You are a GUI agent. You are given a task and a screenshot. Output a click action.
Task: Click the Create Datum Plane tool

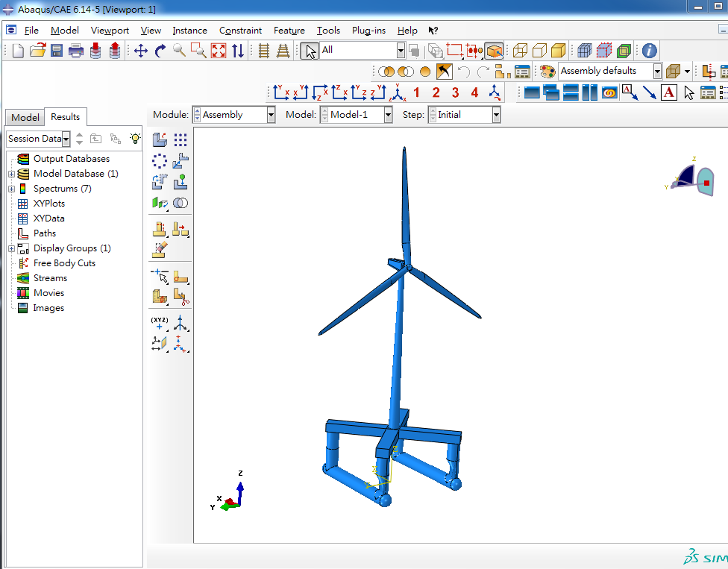[x=160, y=344]
